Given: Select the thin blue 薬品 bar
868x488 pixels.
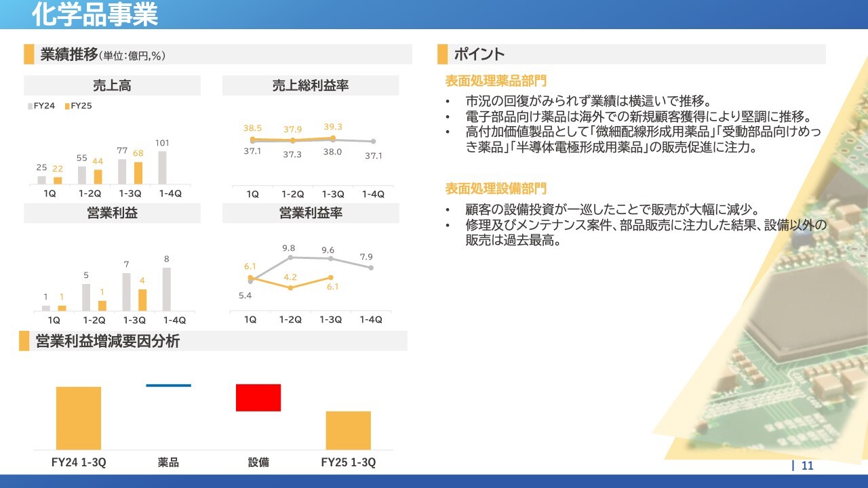Looking at the screenshot, I should 168,386.
